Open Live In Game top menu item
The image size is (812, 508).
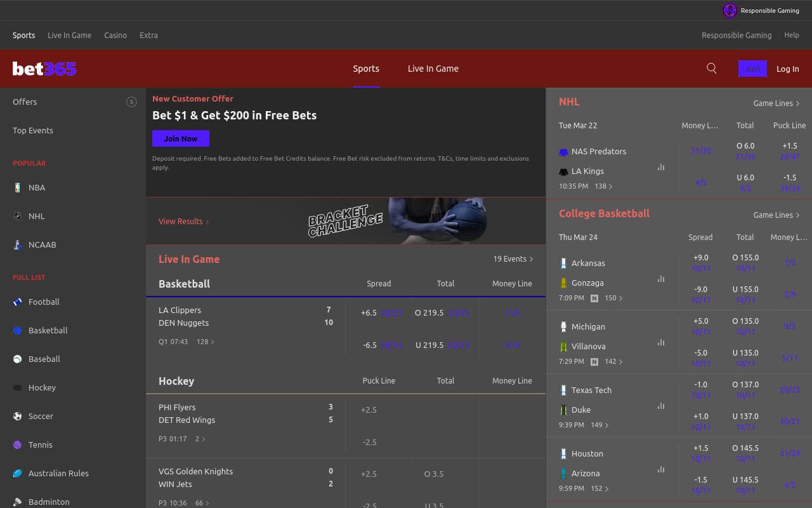coord(69,36)
